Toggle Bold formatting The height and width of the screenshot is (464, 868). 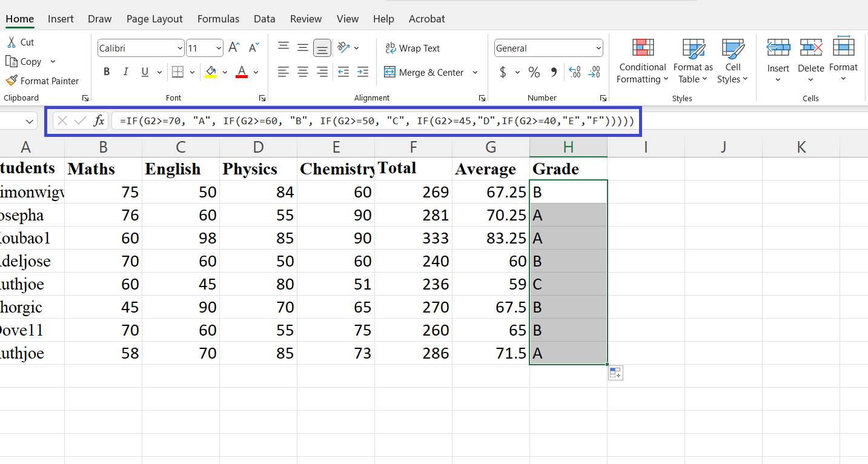(x=107, y=72)
